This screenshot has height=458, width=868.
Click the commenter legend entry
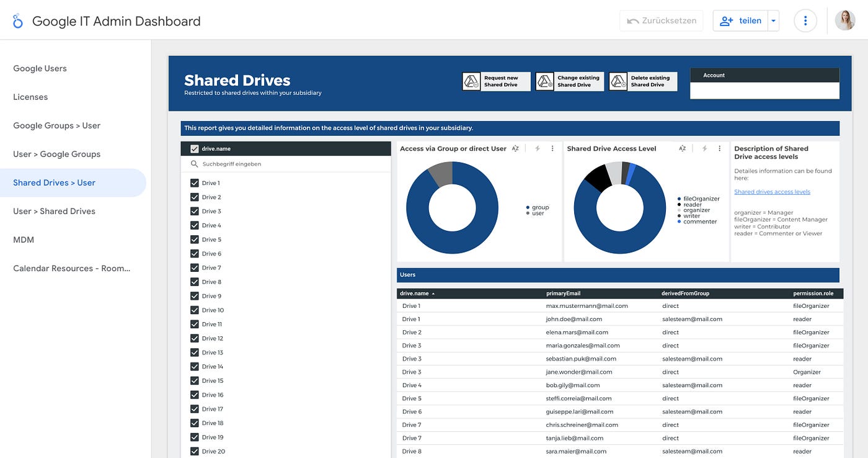coord(697,222)
